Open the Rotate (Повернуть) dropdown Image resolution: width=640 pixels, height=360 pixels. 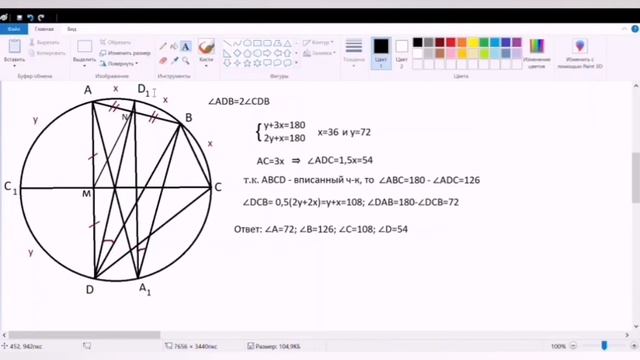(x=119, y=64)
